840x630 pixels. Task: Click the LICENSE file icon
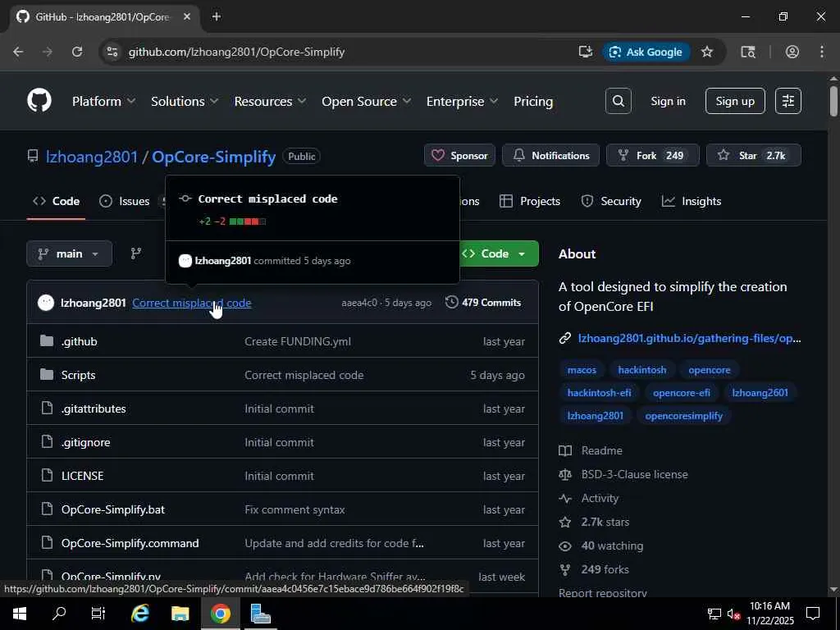point(47,475)
